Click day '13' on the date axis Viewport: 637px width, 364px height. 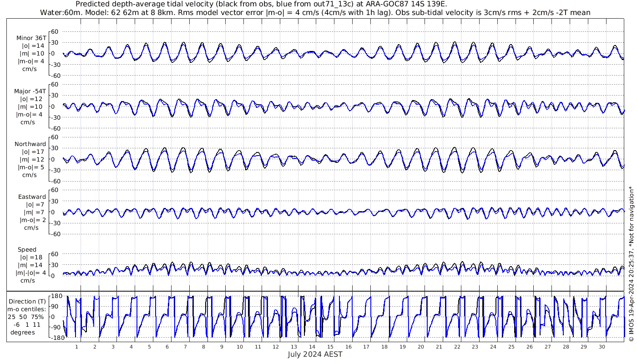[x=294, y=347]
